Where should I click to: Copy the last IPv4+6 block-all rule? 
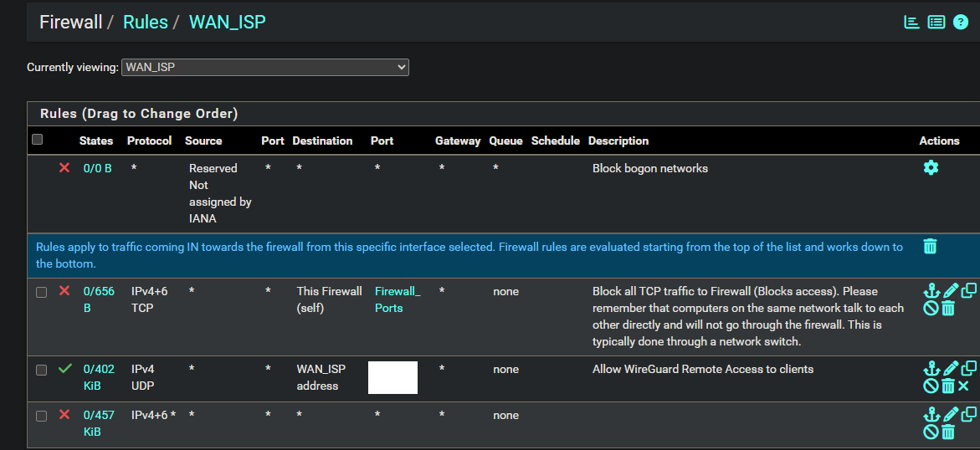coord(969,414)
